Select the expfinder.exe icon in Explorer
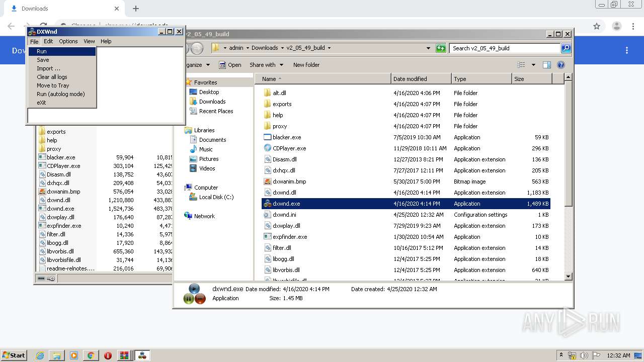Image resolution: width=644 pixels, height=362 pixels. (x=268, y=237)
